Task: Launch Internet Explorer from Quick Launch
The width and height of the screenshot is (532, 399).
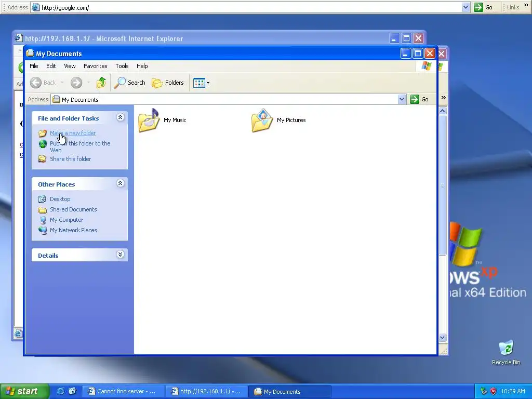Action: (60, 391)
